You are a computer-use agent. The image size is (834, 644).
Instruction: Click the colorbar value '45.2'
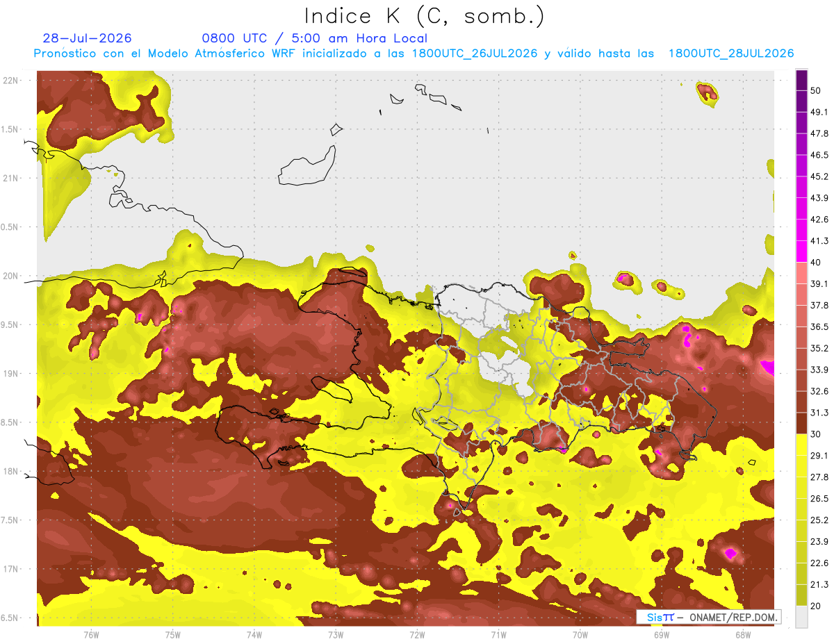[x=819, y=176]
